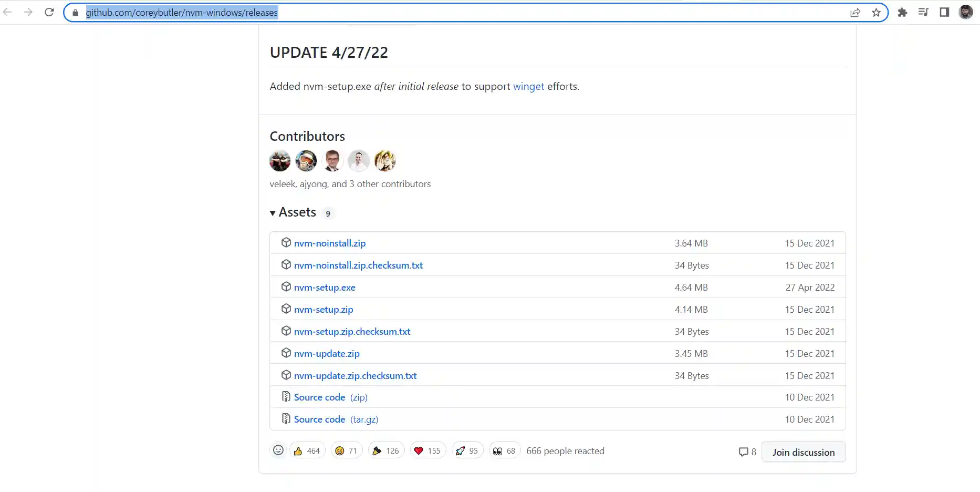Toggle thumbs up reaction with 464
The width and height of the screenshot is (980, 492).
[307, 450]
